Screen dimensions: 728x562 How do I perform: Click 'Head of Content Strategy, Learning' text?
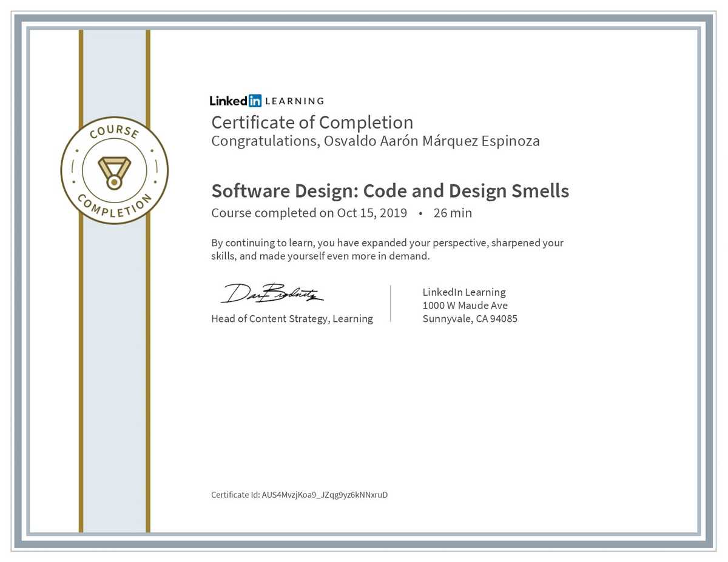tap(292, 319)
